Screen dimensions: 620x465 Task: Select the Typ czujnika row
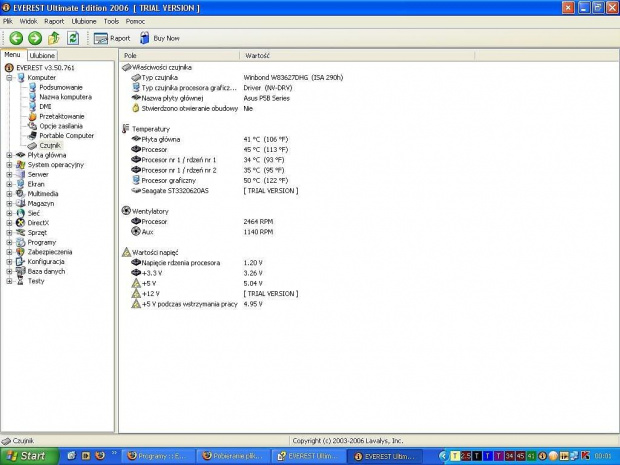point(237,78)
